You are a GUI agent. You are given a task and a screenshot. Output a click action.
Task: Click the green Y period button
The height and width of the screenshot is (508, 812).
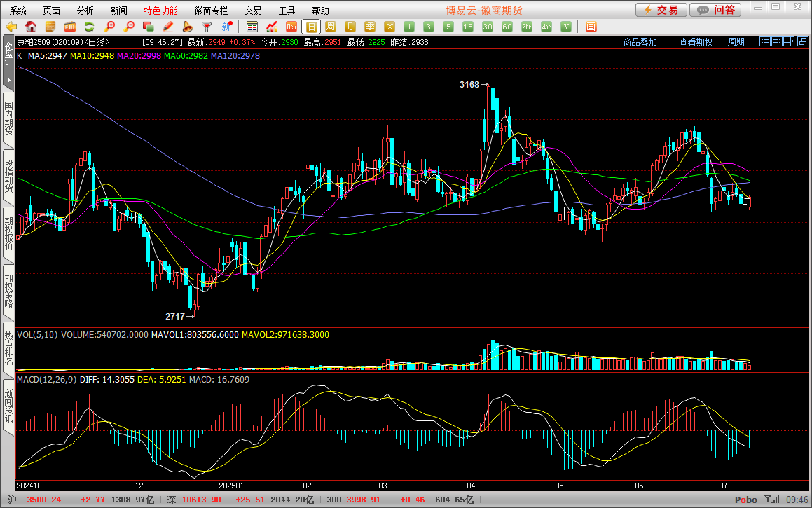pyautogui.click(x=567, y=27)
